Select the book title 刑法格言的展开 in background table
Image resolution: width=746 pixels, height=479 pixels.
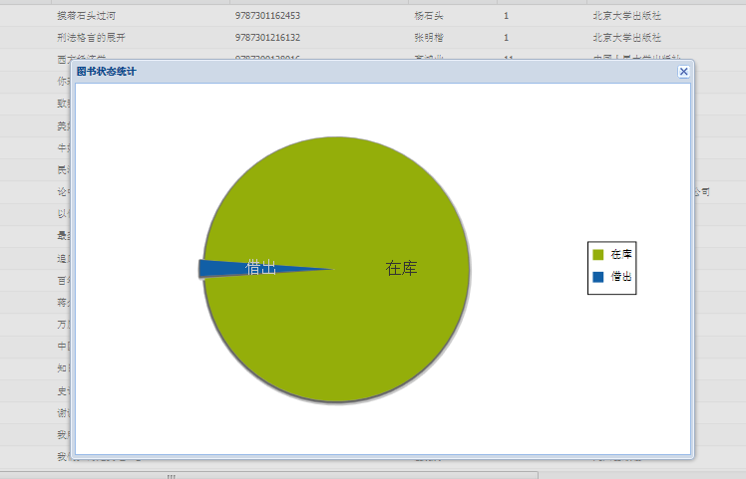91,38
